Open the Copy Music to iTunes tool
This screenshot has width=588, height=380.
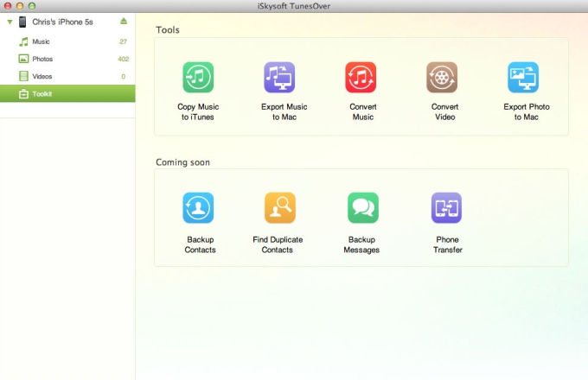pos(198,77)
